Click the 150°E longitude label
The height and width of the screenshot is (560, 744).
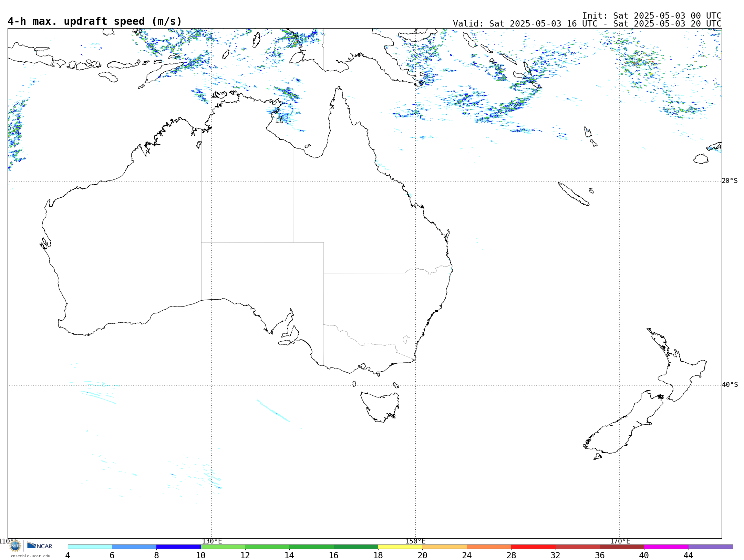(x=415, y=541)
